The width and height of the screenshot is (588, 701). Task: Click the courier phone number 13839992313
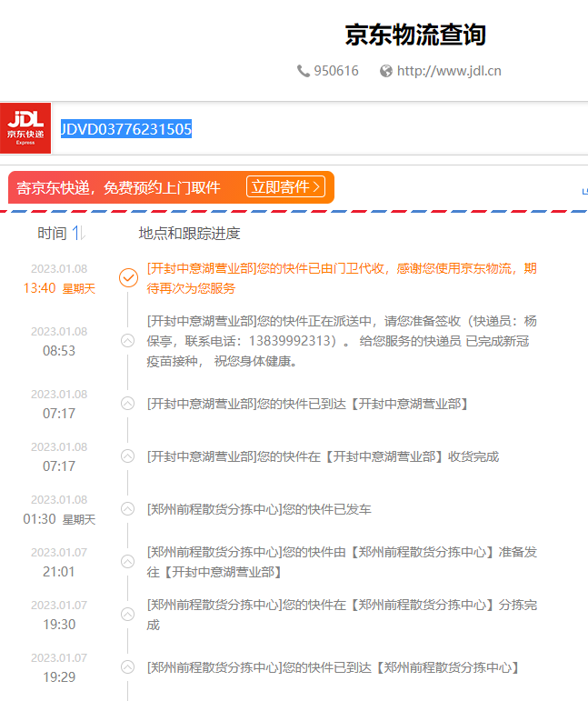290,341
